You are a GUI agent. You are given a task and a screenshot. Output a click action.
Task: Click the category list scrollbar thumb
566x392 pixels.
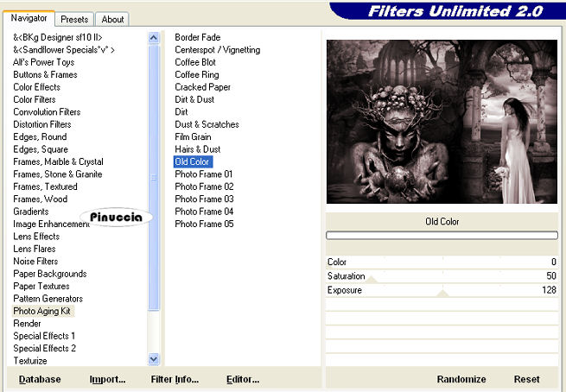pyautogui.click(x=154, y=177)
